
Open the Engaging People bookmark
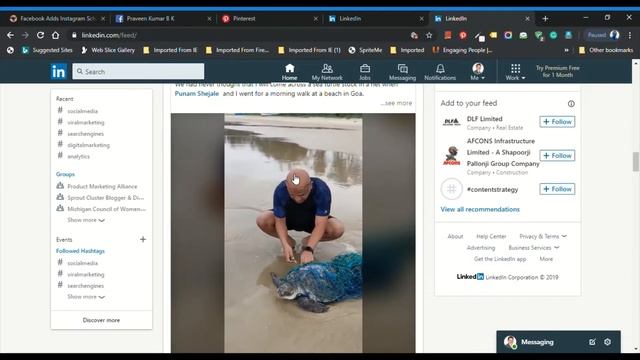pyautogui.click(x=462, y=50)
